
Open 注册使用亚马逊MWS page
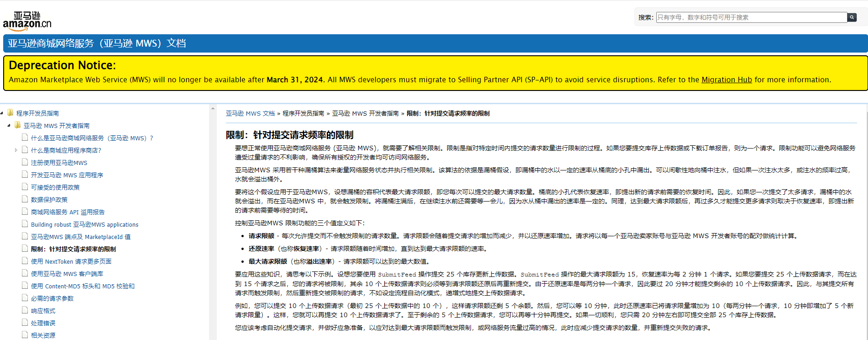(x=59, y=163)
